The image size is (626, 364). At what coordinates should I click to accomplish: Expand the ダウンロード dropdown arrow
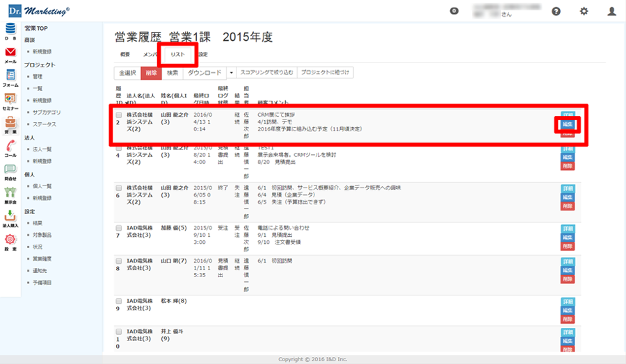[232, 72]
